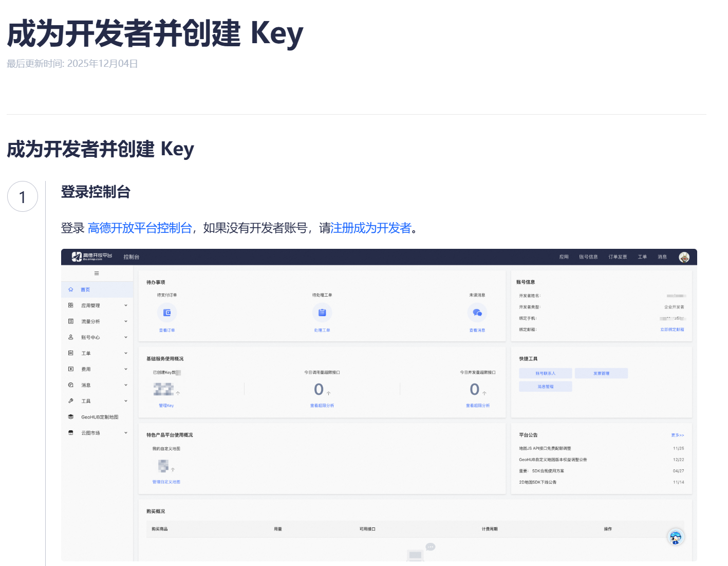Click the 消息管理 quick tool button
The image size is (728, 566).
click(x=546, y=387)
